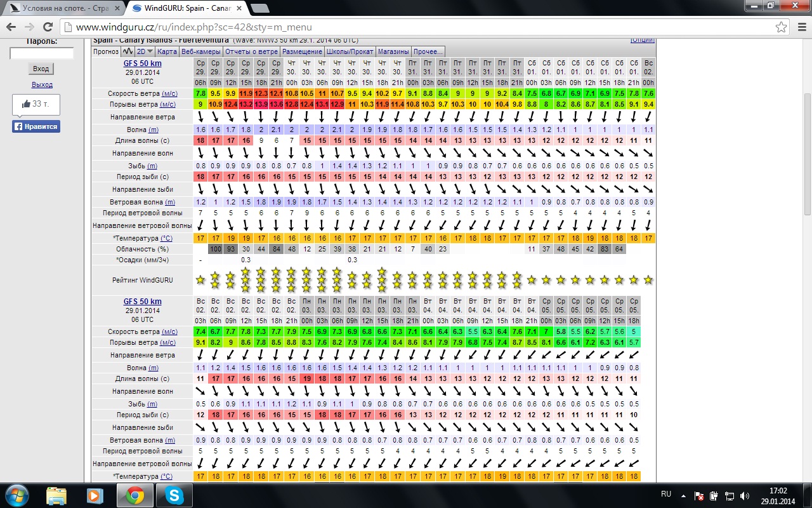This screenshot has height=508, width=812.
Task: Click the 83 cloud cover cell
Action: click(x=605, y=249)
